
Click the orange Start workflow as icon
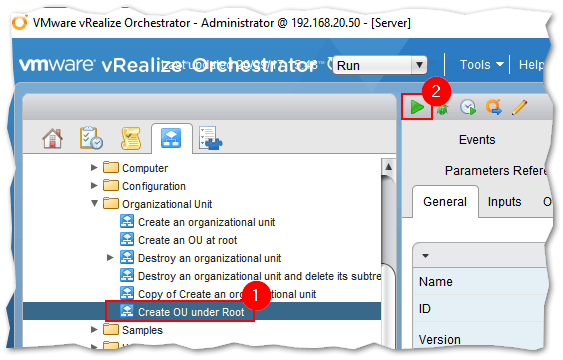pyautogui.click(x=494, y=107)
